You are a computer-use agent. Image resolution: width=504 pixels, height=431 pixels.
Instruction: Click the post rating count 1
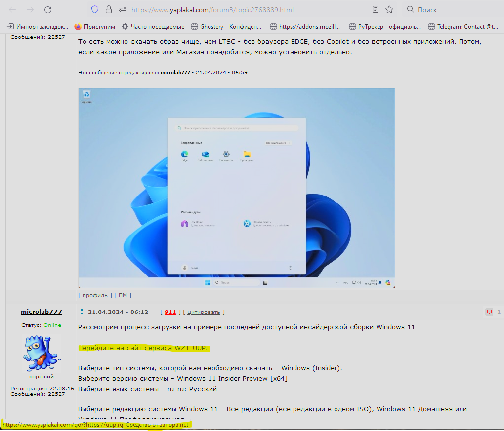[499, 312]
